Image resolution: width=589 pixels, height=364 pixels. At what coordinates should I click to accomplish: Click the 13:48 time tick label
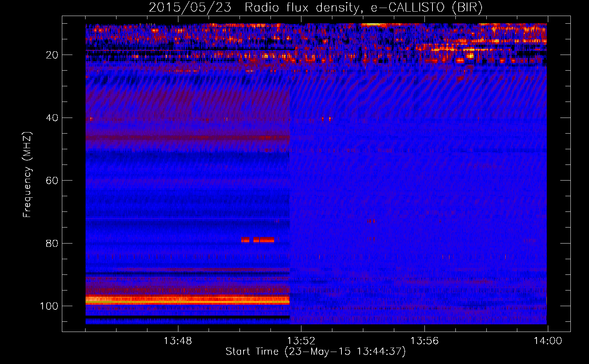pos(178,341)
